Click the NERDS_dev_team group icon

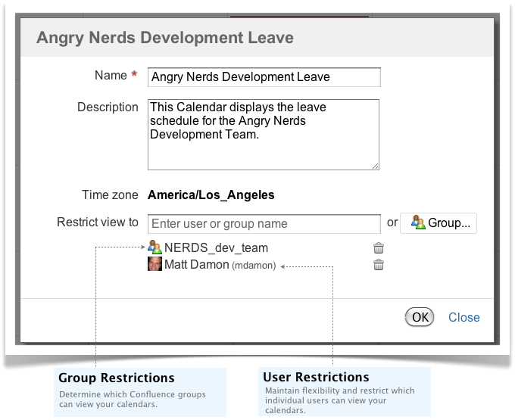coord(154,247)
